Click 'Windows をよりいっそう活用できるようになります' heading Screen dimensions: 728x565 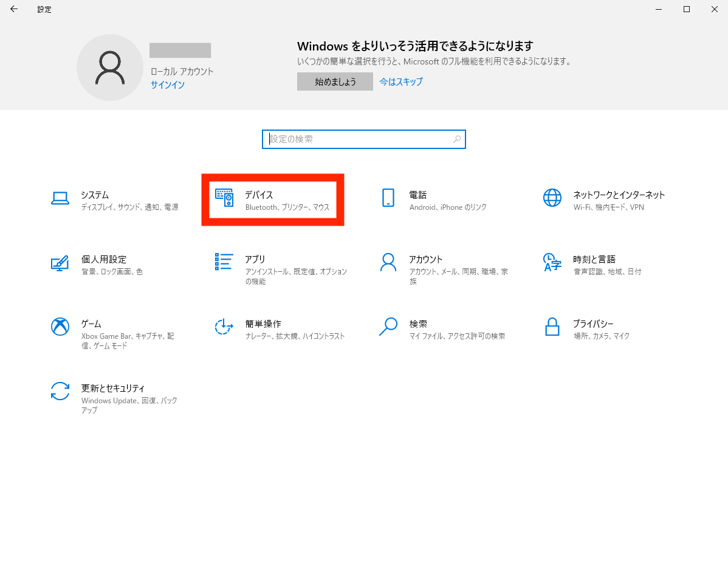(415, 46)
